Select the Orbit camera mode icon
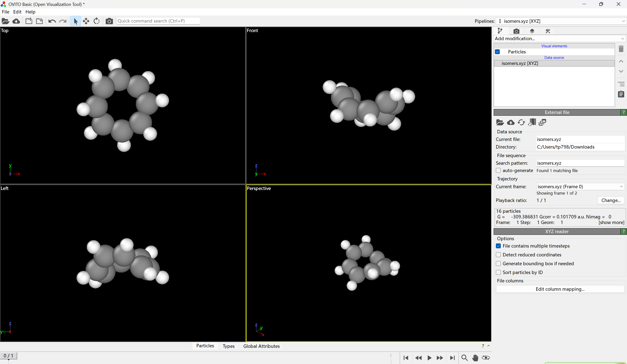Viewport: 627px width, 364px height. (97, 21)
